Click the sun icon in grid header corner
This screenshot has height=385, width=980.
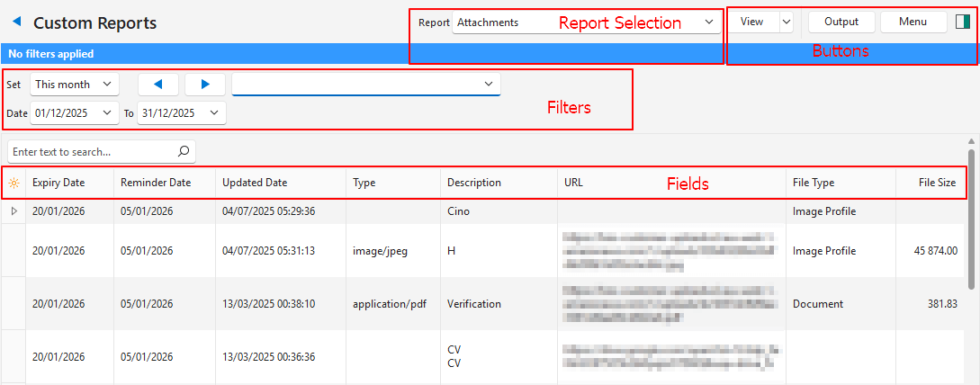pos(13,183)
